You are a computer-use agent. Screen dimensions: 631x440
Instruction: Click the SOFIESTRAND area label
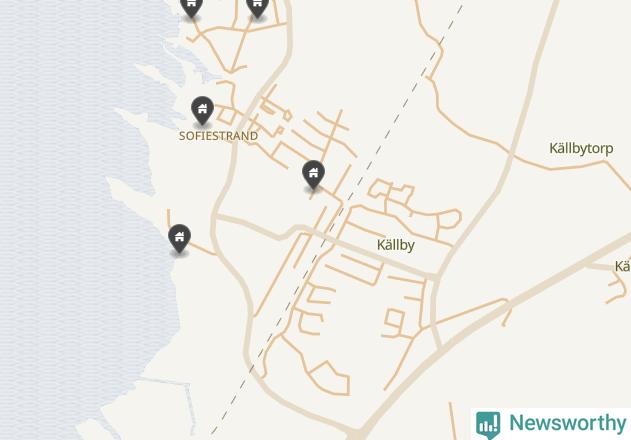click(219, 136)
